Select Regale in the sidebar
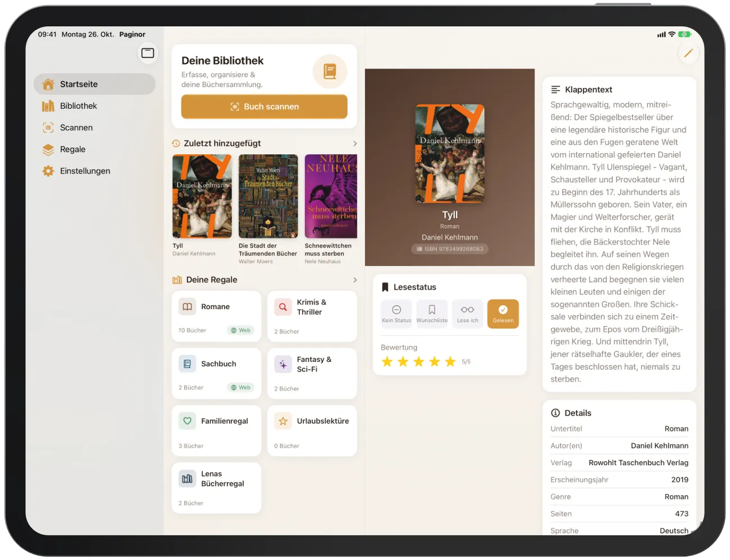Viewport: 730px width, 560px height. (x=94, y=149)
